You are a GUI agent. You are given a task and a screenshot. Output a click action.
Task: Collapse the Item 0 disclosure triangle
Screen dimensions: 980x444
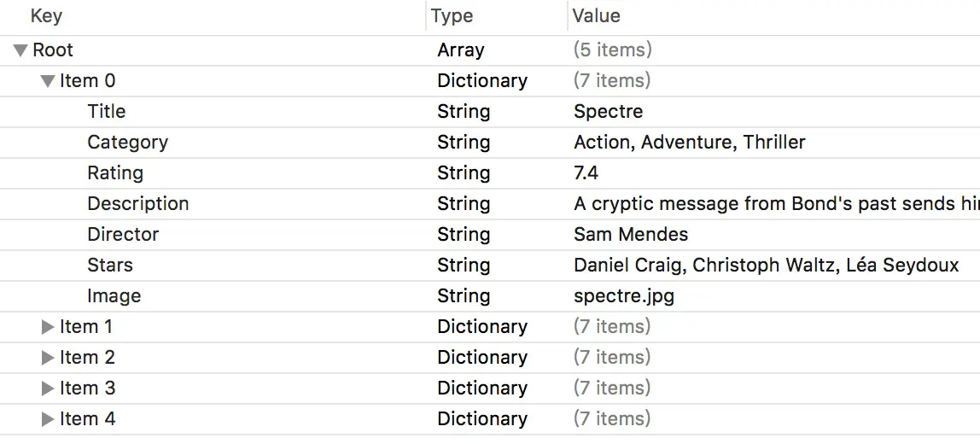click(x=48, y=81)
